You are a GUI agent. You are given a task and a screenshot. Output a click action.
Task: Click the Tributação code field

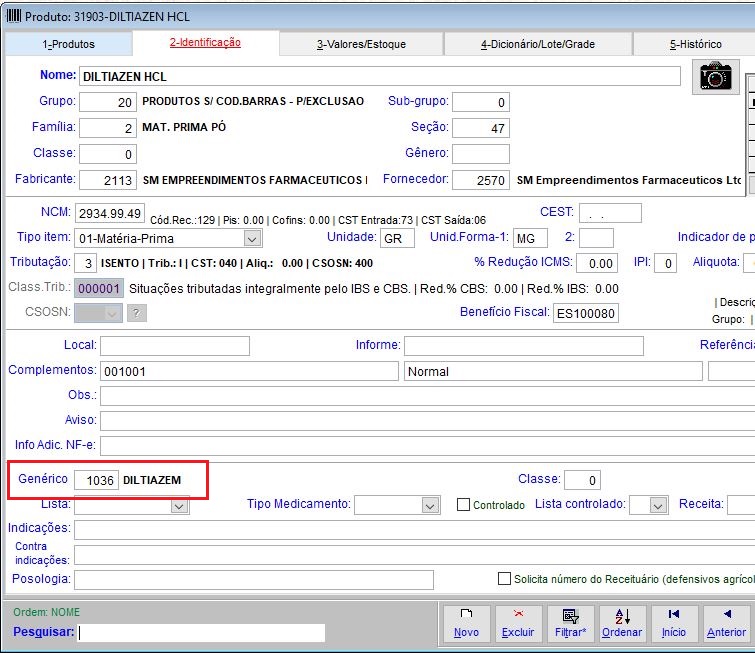(85, 263)
